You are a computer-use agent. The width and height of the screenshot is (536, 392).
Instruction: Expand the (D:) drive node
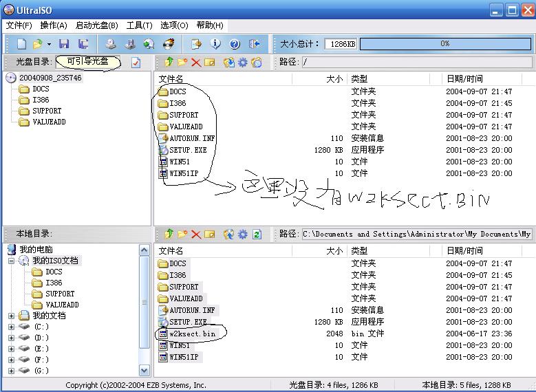[x=11, y=338]
